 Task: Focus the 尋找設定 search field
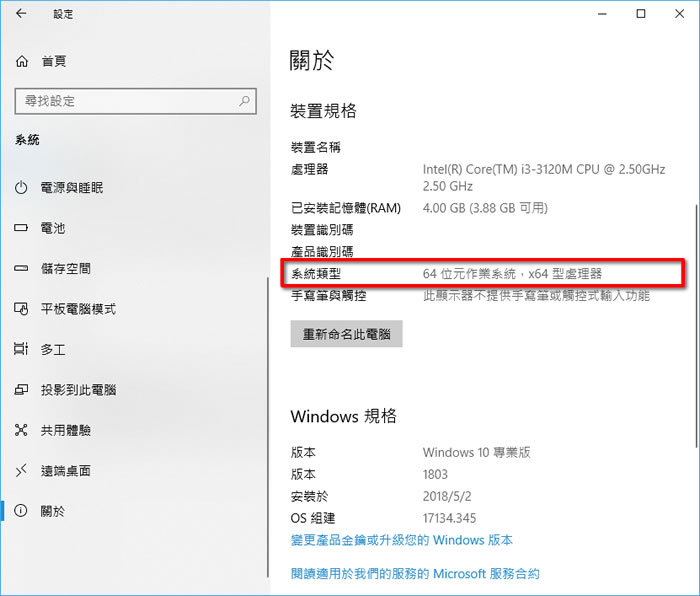point(135,101)
